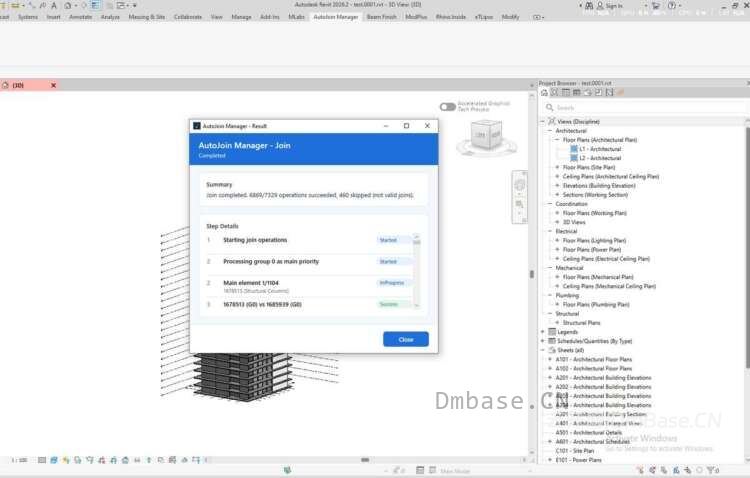The image size is (750, 478).
Task: Click the view scale control in view bar
Action: coord(20,460)
